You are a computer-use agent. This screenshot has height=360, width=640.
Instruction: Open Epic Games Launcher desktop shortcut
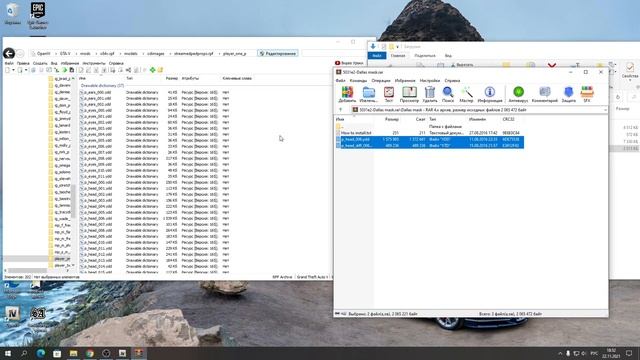(x=38, y=15)
